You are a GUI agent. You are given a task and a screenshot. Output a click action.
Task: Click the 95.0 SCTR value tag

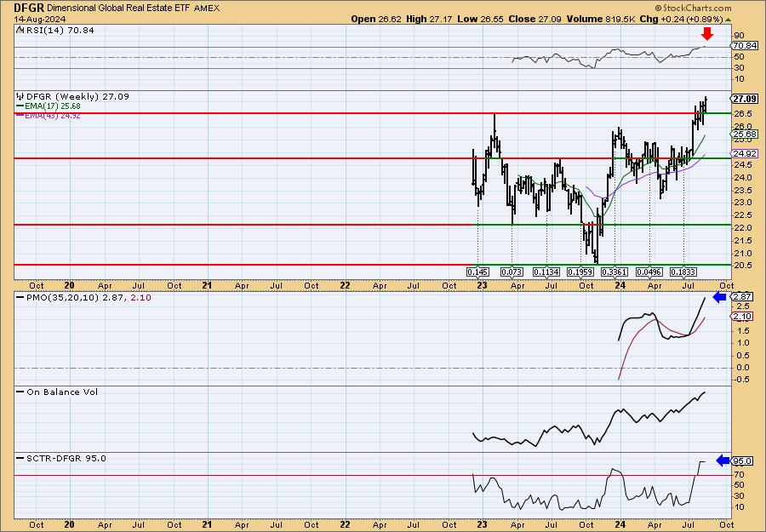[x=742, y=460]
